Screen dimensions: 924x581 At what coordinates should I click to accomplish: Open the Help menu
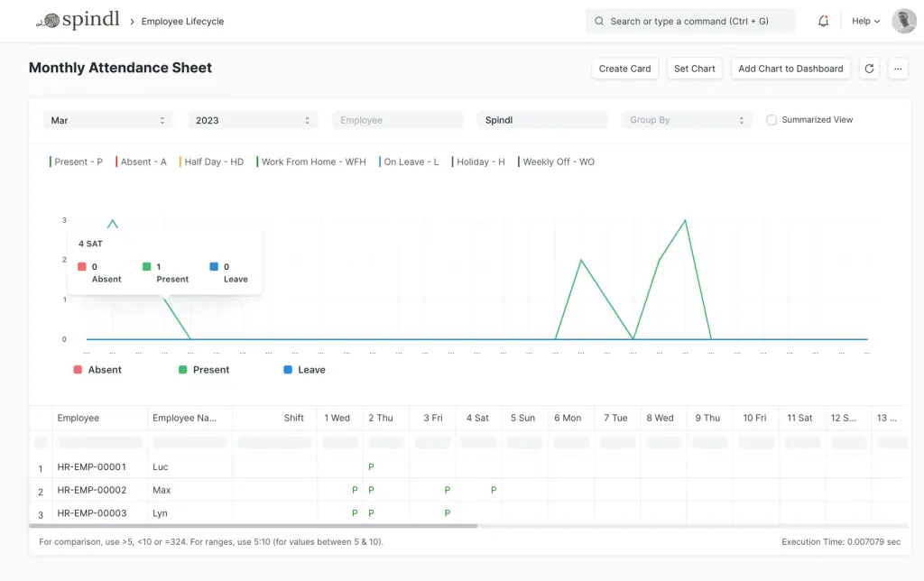[865, 21]
